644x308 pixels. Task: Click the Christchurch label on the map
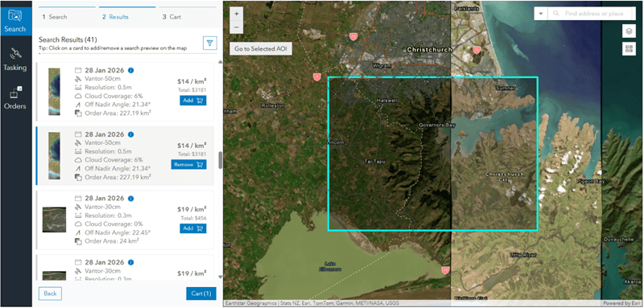click(429, 50)
